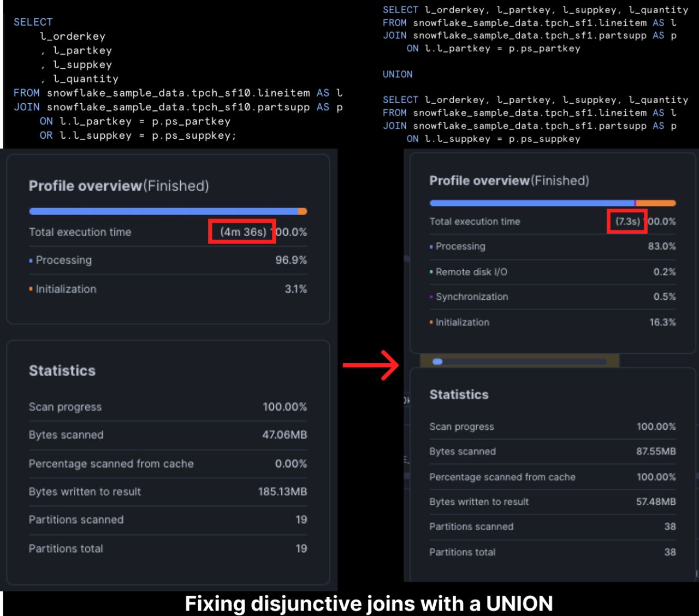Click the Partitions scanned value "19"
Image resolution: width=699 pixels, height=616 pixels.
[x=301, y=519]
